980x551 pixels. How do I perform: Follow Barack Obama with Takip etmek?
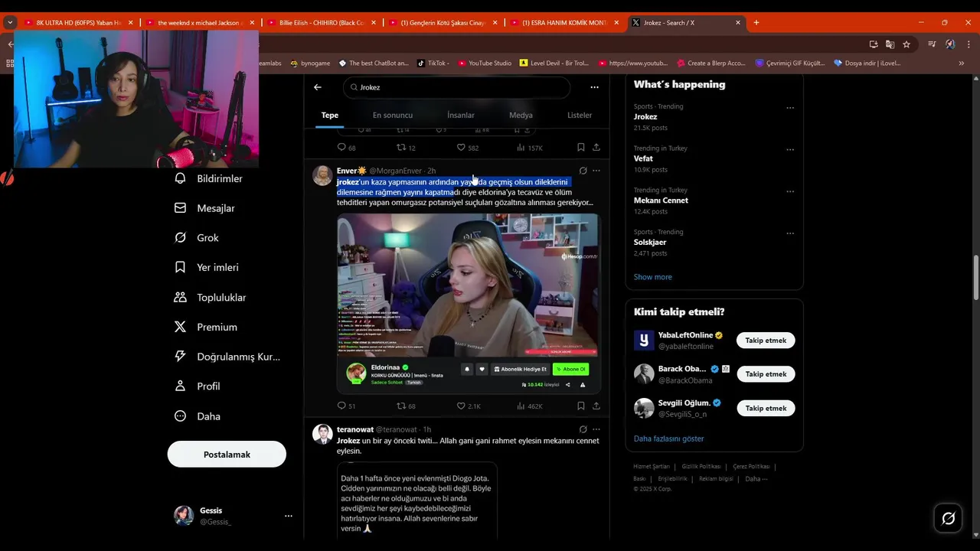766,374
